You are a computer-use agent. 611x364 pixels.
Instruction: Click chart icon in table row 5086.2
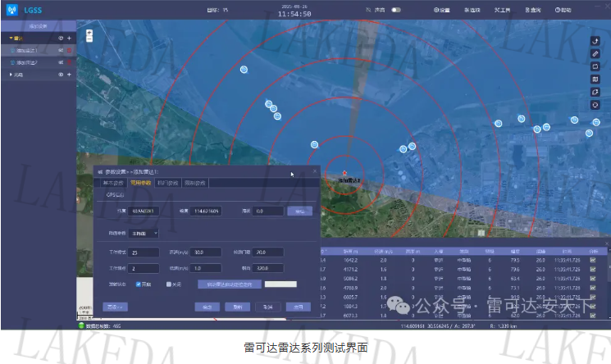(593, 279)
